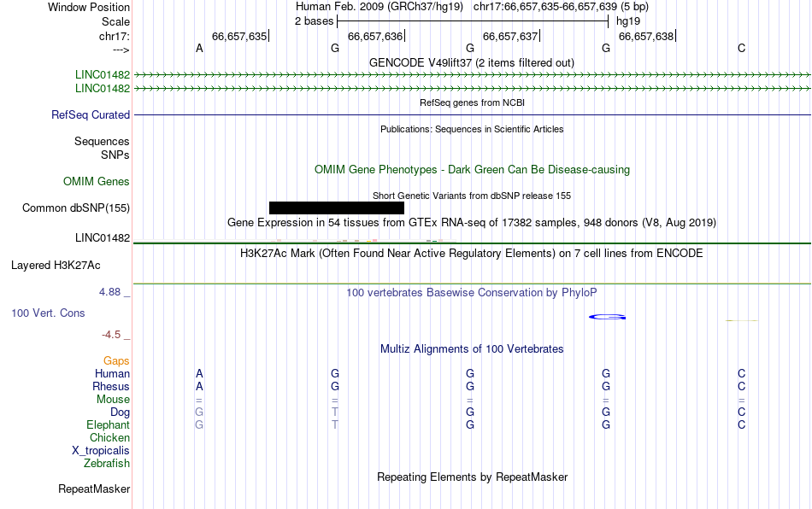The width and height of the screenshot is (812, 509).
Task: Click Multiz Alignments of 100 Vertebrates title
Action: coord(472,348)
